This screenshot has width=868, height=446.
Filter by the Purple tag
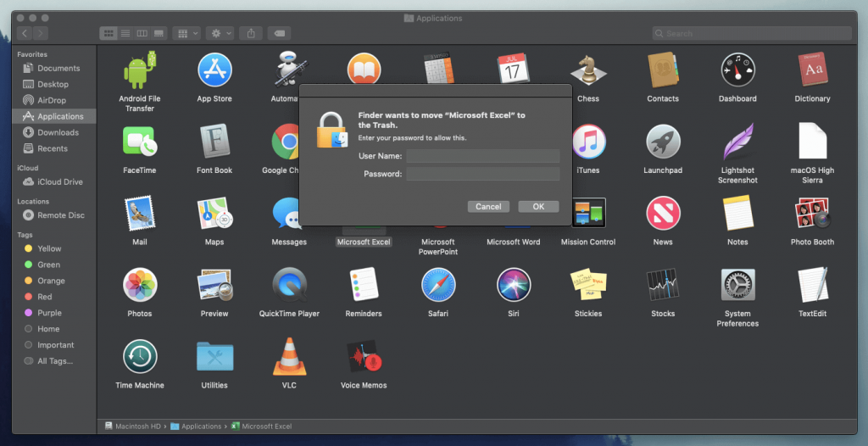point(53,313)
